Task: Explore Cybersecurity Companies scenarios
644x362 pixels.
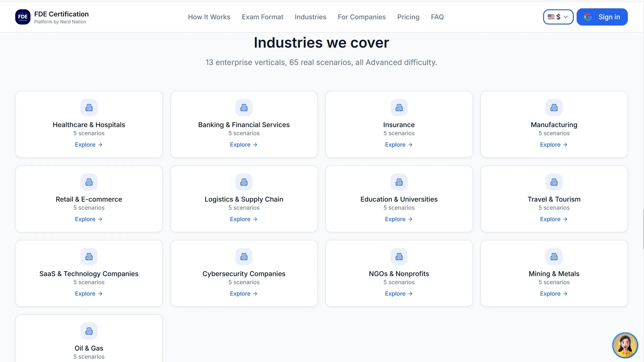Action: coord(244,294)
